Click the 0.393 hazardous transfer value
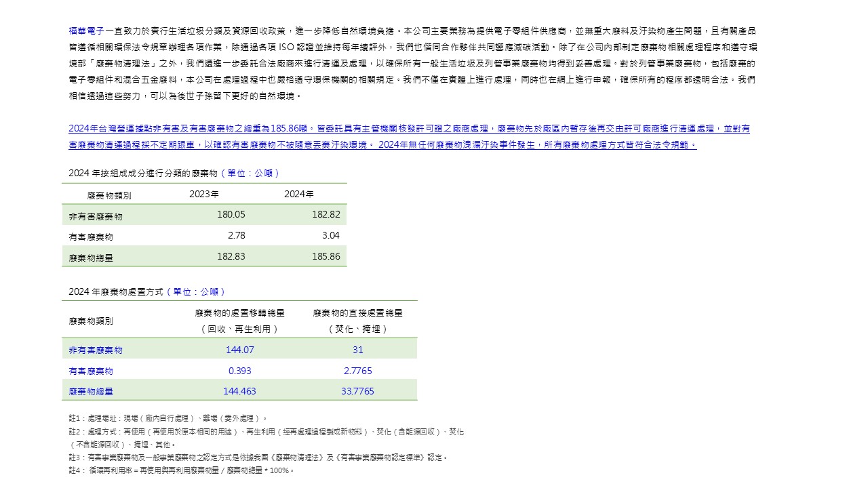868x488 pixels. coord(239,371)
